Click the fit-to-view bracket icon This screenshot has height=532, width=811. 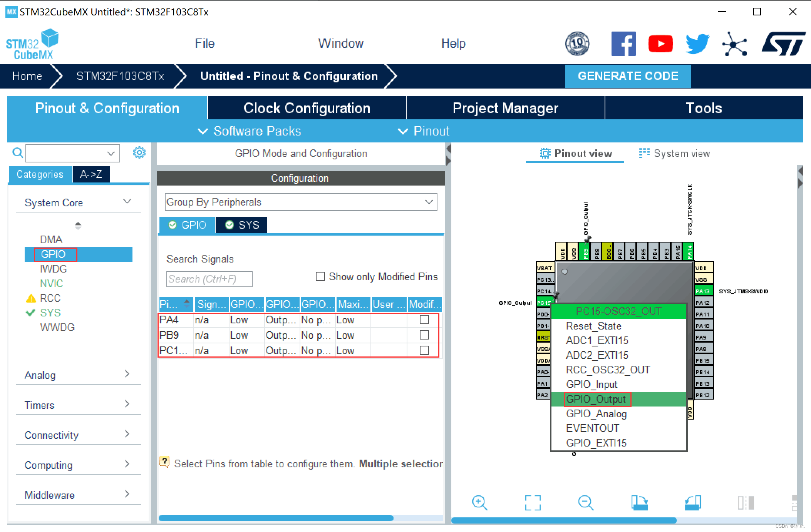coord(533,502)
